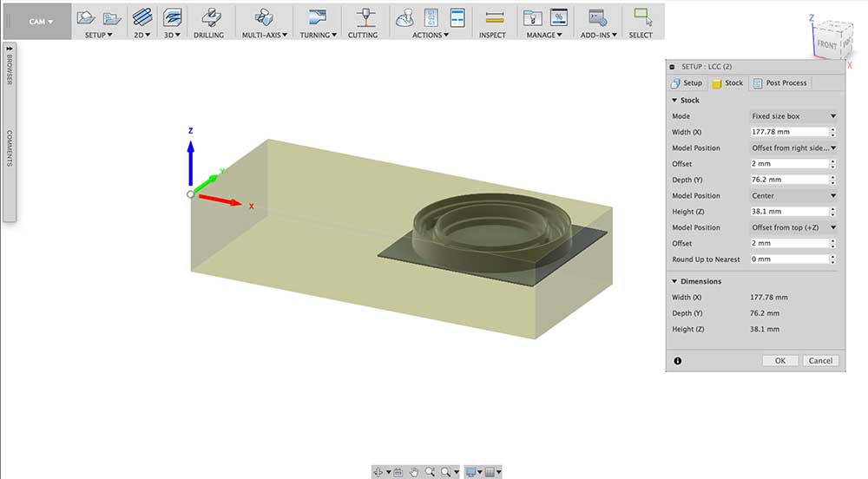Open the Grid and Snaps icon

click(x=490, y=472)
